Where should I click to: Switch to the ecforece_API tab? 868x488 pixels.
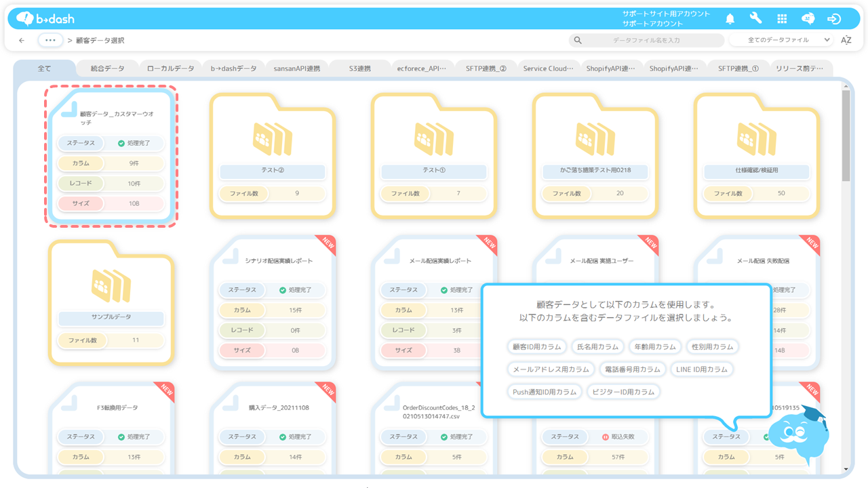pyautogui.click(x=423, y=68)
